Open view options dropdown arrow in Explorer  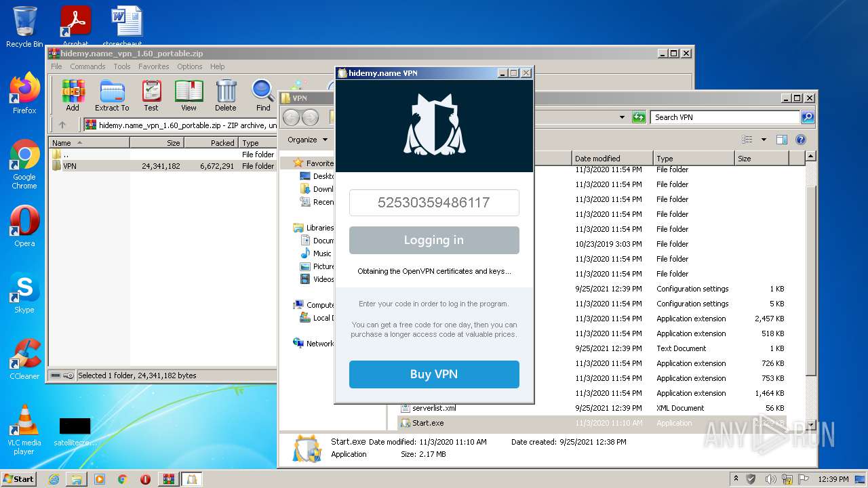[764, 140]
